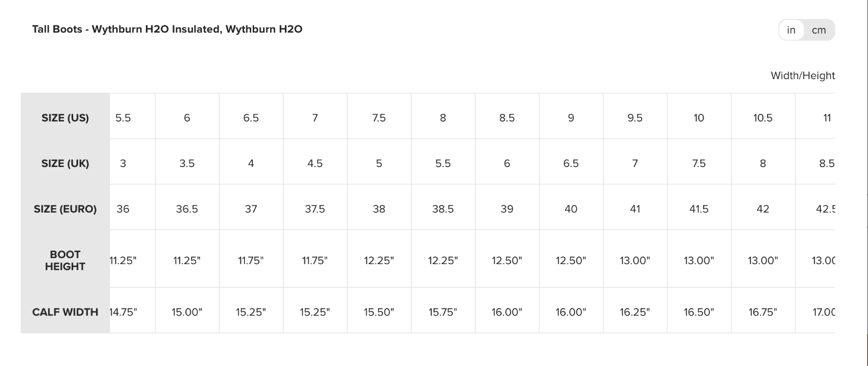
Task: Click Euro size 41.5 cell
Action: [699, 209]
